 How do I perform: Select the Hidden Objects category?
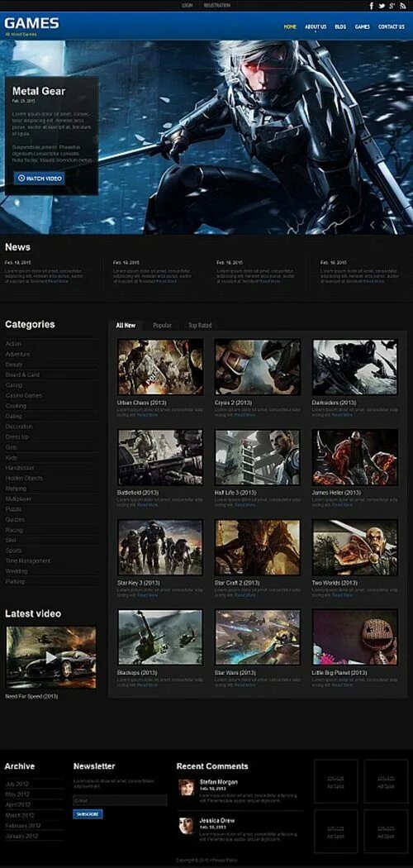(x=24, y=479)
